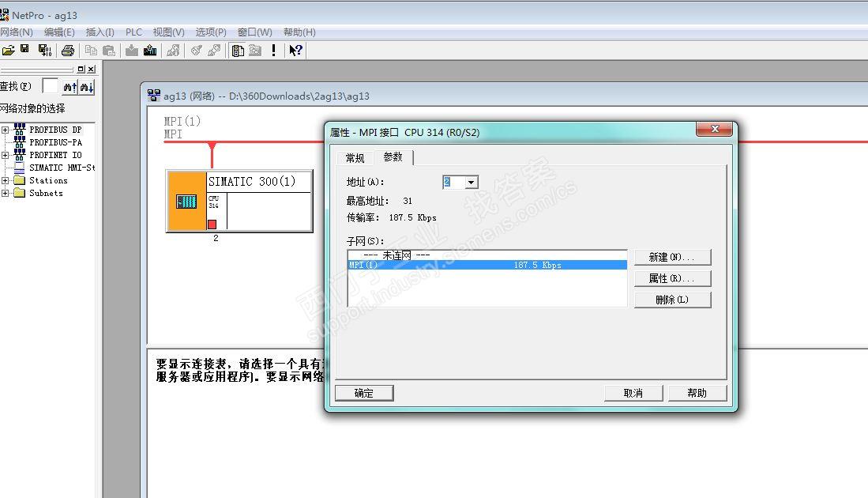Copy the selection with the Copy icon

pos(92,51)
